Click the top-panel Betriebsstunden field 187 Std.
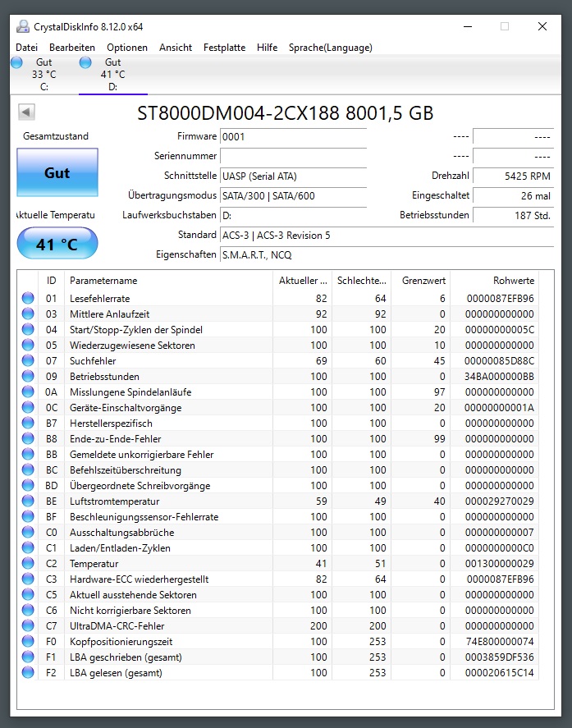 513,215
